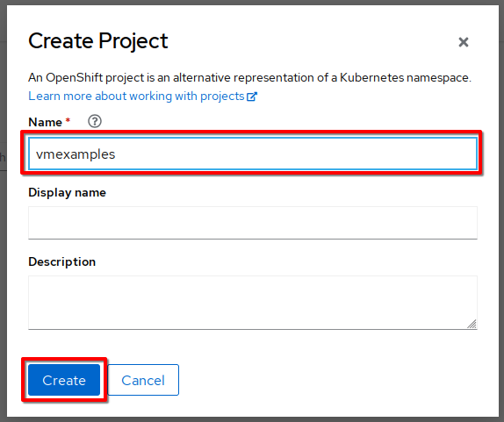Click the red required asterisk beside Name
Image resolution: width=504 pixels, height=422 pixels.
point(68,120)
